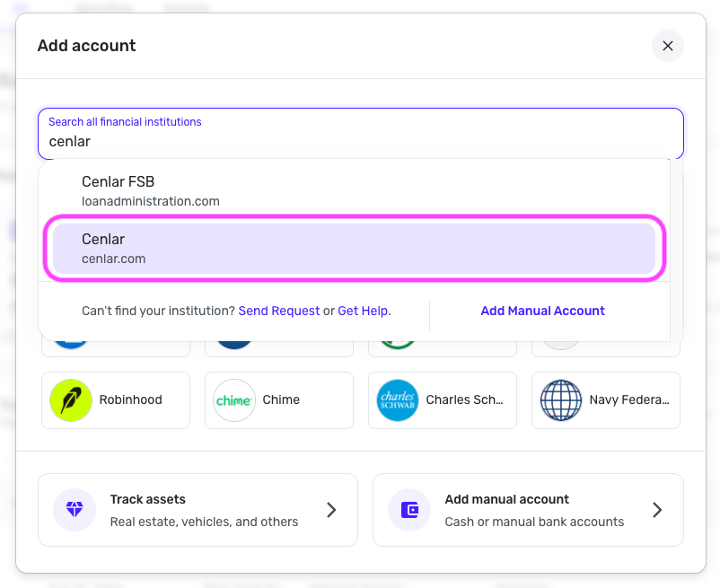This screenshot has width=720, height=588.
Task: Click the search financial institutions field
Action: [x=361, y=134]
